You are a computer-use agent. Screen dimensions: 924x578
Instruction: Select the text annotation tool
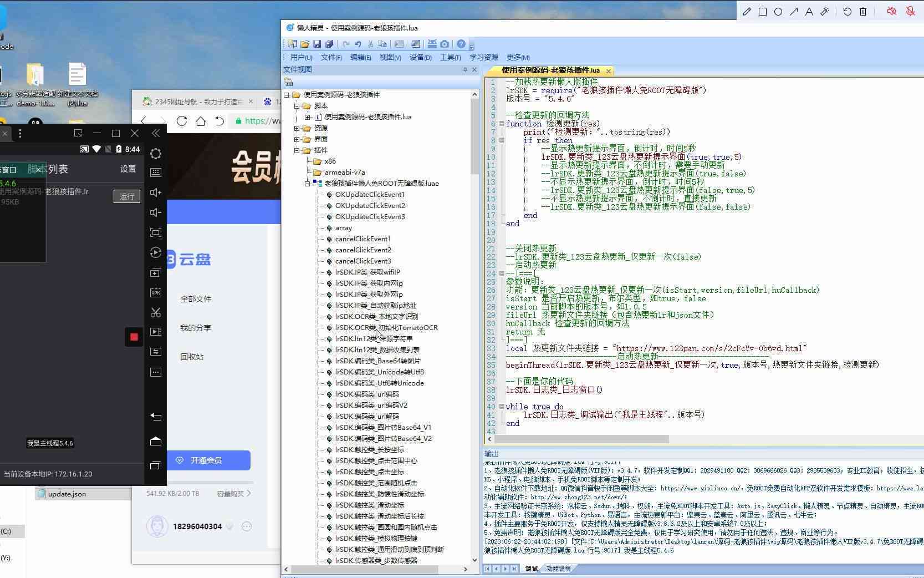point(809,11)
